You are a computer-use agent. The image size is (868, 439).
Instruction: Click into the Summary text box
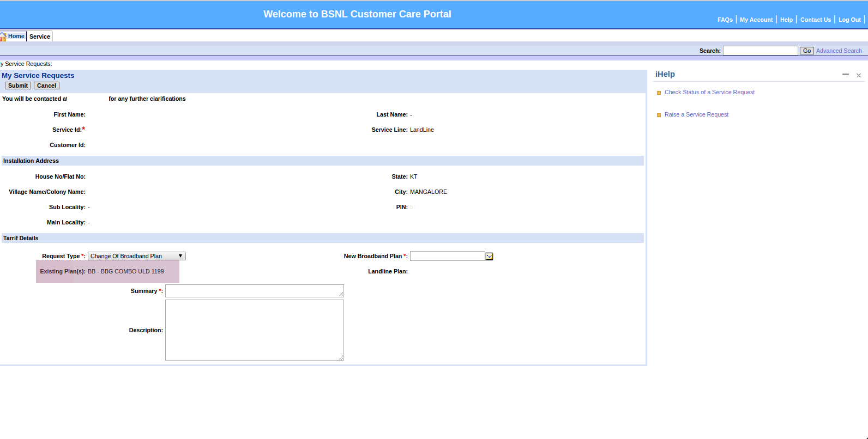click(254, 291)
